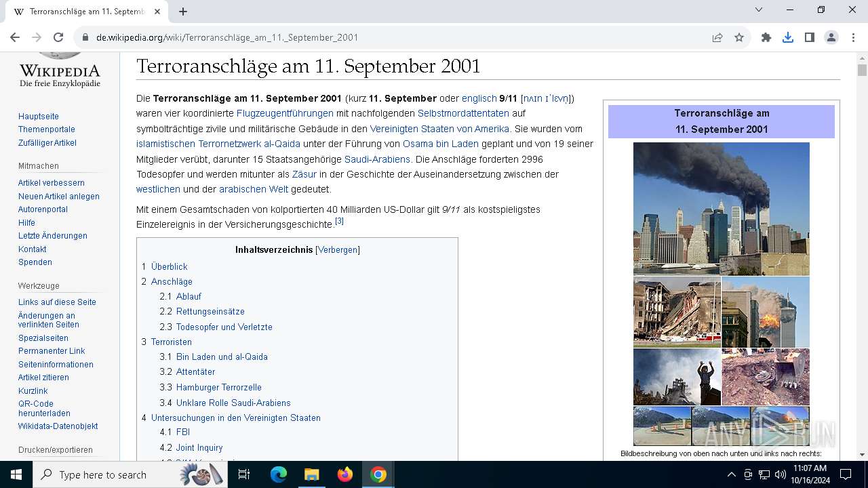Follow the Selbstmordattentaten link
Image resolution: width=868 pixels, height=488 pixels.
coord(463,113)
